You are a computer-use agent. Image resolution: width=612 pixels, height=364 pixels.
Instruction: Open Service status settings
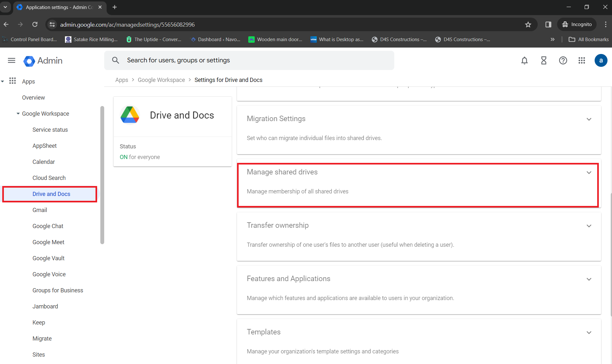50,129
